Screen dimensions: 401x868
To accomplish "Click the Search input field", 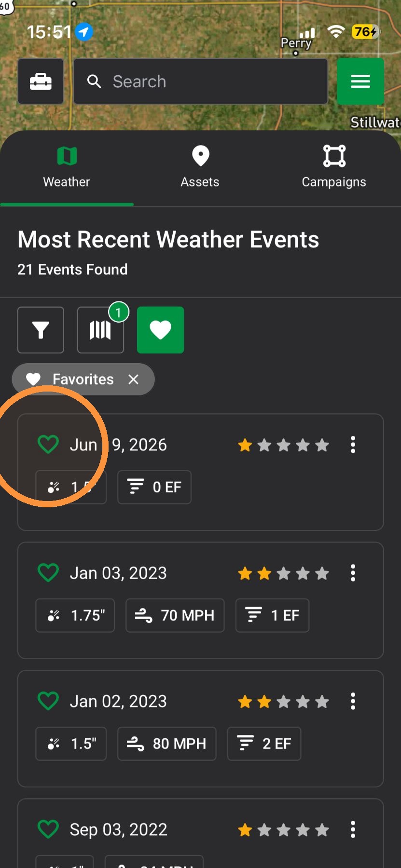I will (x=201, y=81).
